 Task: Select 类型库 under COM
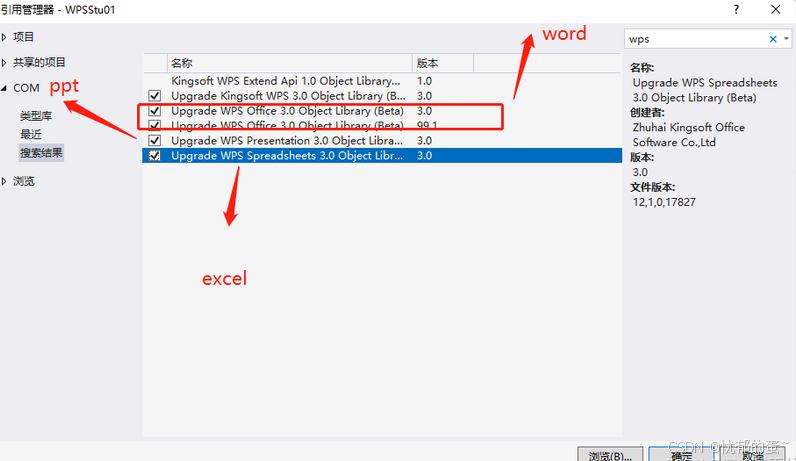point(36,116)
